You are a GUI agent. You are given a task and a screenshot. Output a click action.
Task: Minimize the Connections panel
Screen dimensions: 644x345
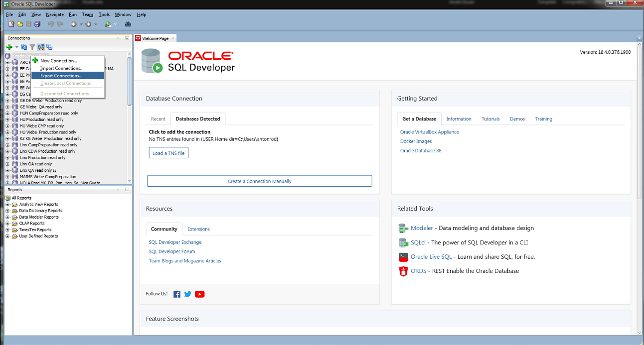[127, 38]
